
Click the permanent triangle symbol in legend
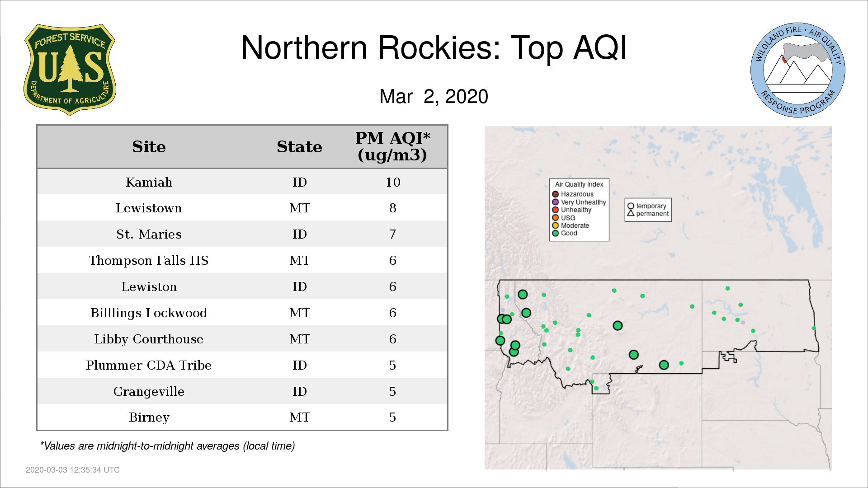pyautogui.click(x=631, y=213)
